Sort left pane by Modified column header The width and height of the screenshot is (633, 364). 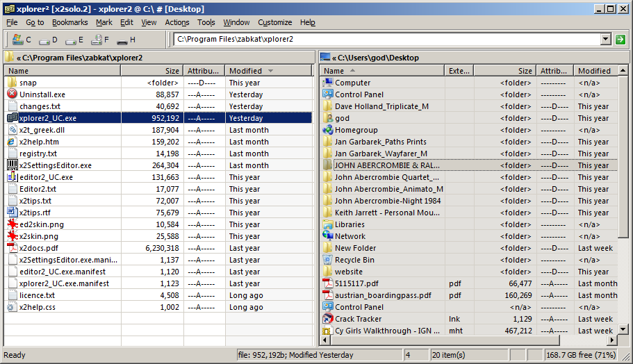pos(245,71)
